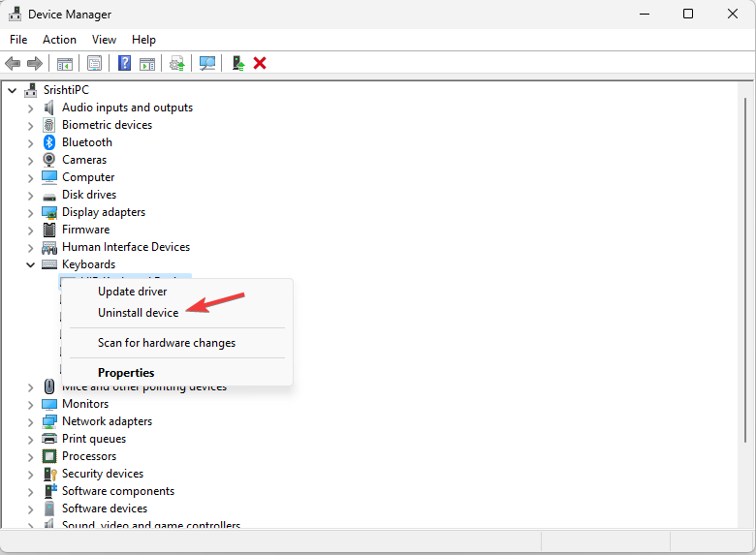Viewport: 756px width, 555px height.
Task: Click the Audio inputs and outputs speaker icon
Action: pos(49,108)
